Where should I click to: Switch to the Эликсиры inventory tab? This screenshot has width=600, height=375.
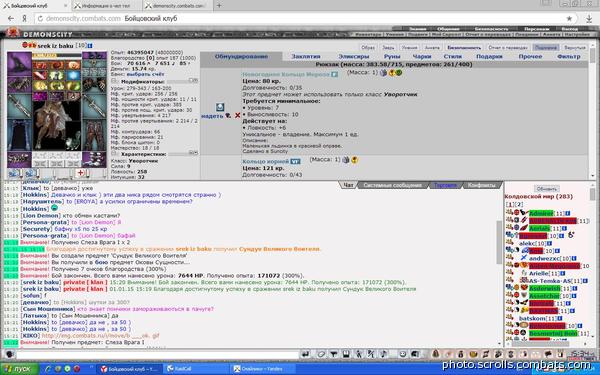(x=354, y=56)
